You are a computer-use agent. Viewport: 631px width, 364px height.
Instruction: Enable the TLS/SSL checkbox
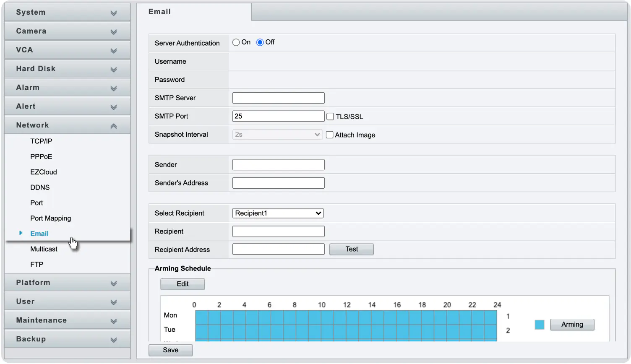coord(330,117)
